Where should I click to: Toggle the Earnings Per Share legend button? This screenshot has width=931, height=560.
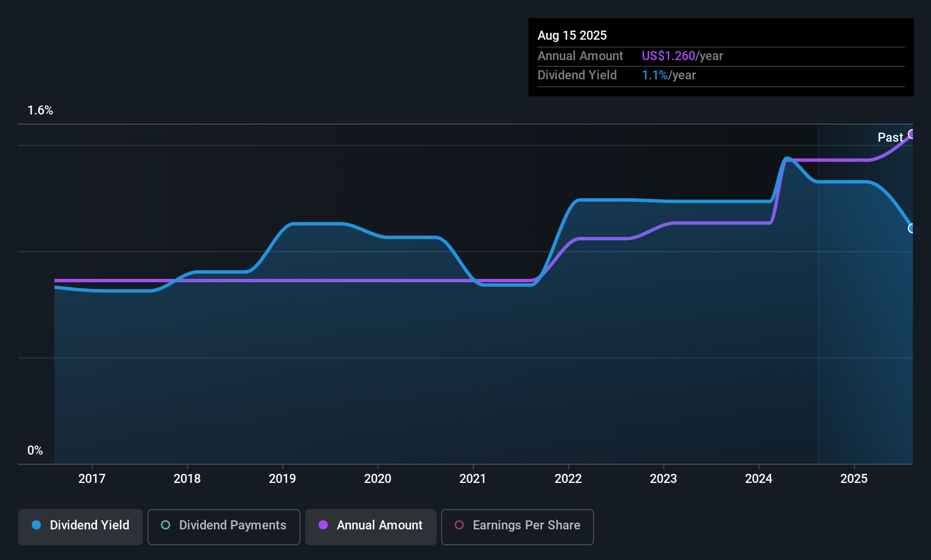click(518, 527)
